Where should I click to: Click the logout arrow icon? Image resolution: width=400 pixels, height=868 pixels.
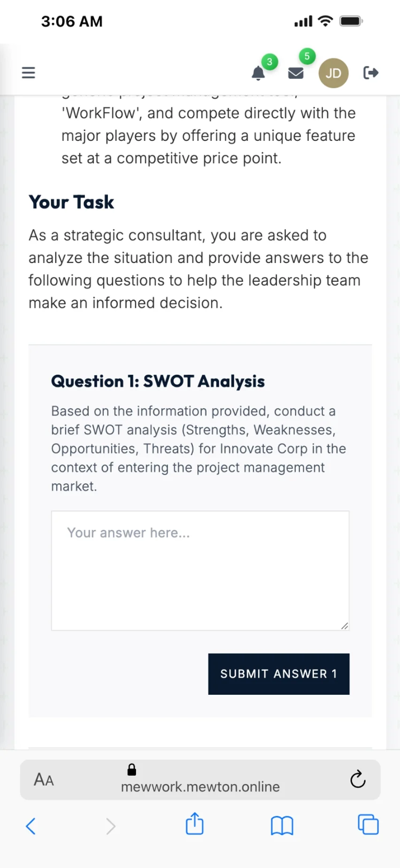tap(371, 73)
